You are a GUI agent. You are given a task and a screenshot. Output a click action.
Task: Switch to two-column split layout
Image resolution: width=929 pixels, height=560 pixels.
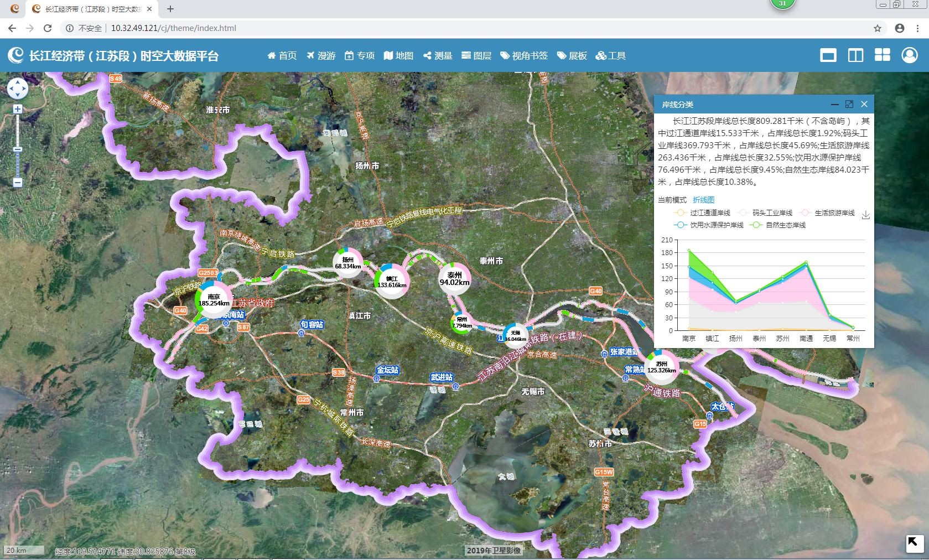click(855, 55)
